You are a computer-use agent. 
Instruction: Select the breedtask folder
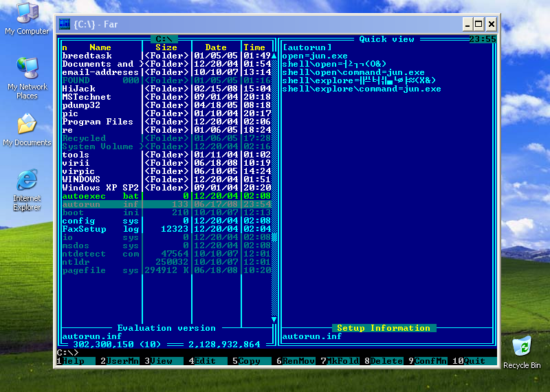click(x=166, y=56)
